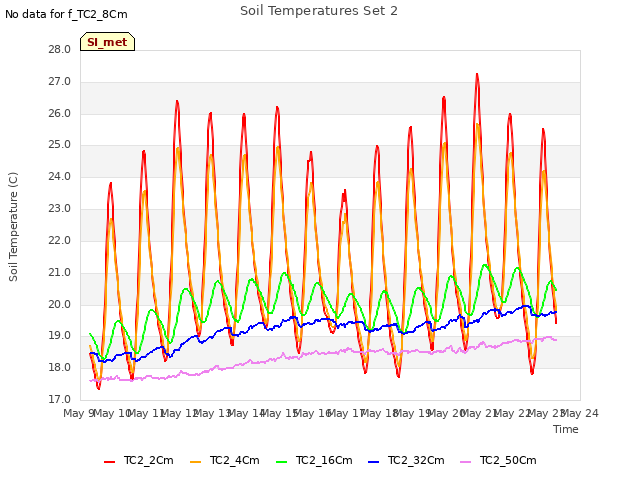Click the 24.0 y-axis tick label
The height and width of the screenshot is (480, 640).
[59, 176]
